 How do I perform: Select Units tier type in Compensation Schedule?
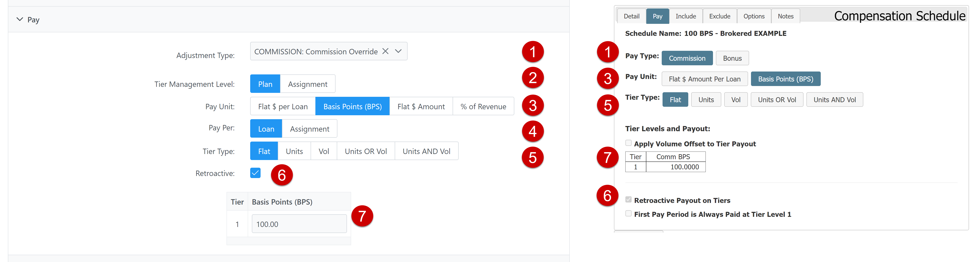coord(706,100)
